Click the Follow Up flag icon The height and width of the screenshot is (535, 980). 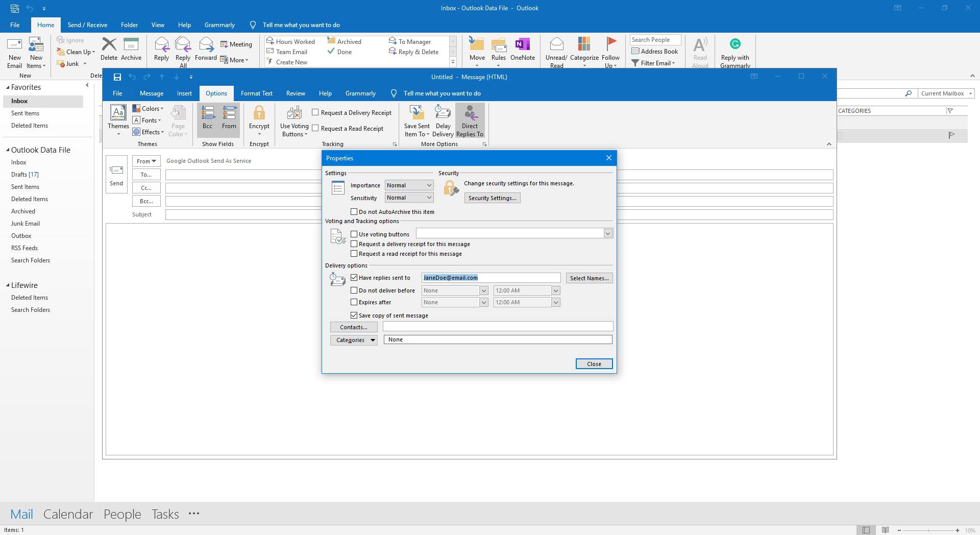pos(610,44)
